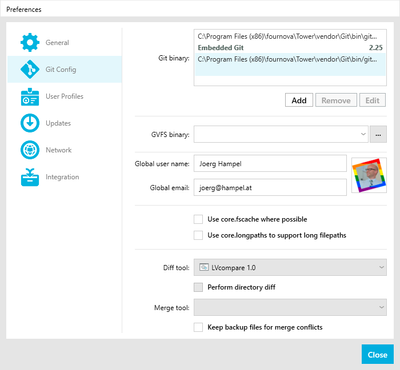This screenshot has width=400, height=370.
Task: Open the Diff tool dropdown
Action: coord(290,267)
